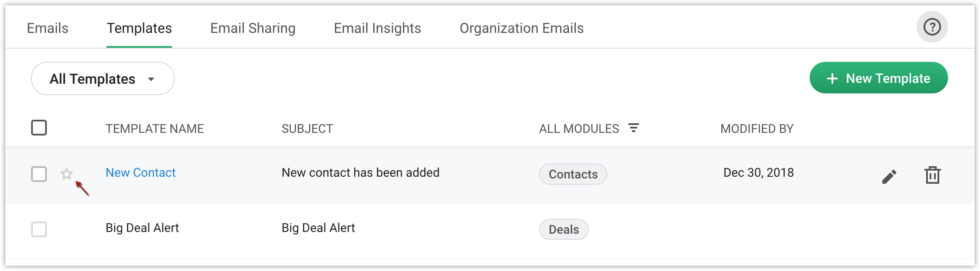
Task: Open the New Contact template link
Action: (x=141, y=173)
